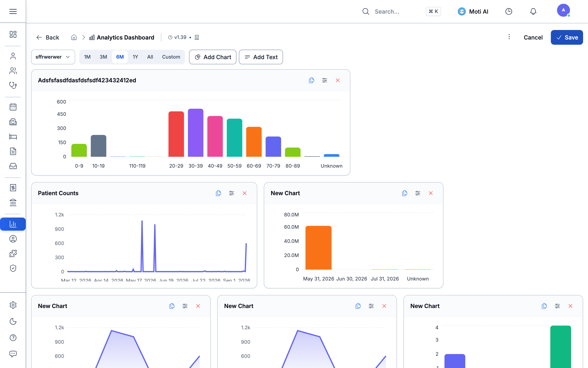Click the purple 30-39 bar
The width and height of the screenshot is (588, 368).
(x=195, y=132)
